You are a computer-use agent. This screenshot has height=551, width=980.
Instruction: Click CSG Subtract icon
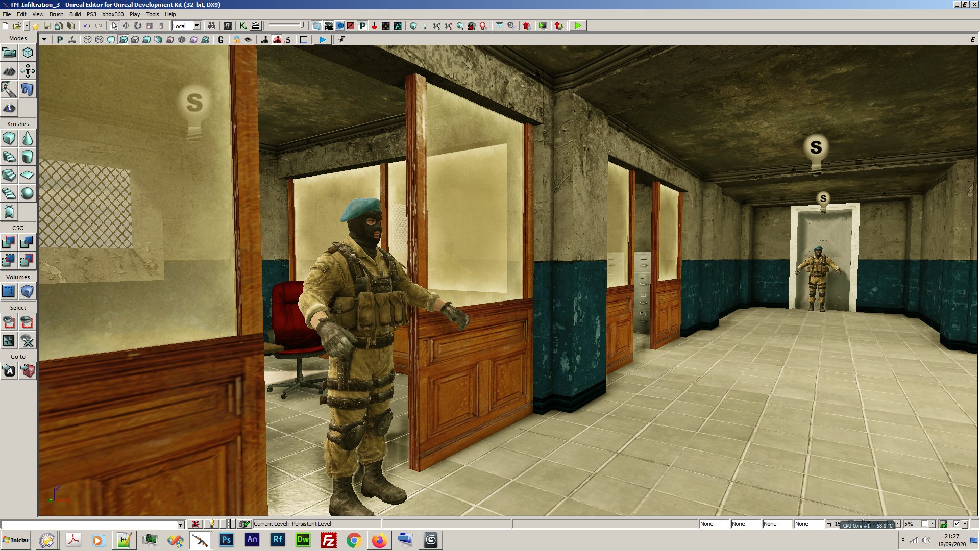coord(28,242)
